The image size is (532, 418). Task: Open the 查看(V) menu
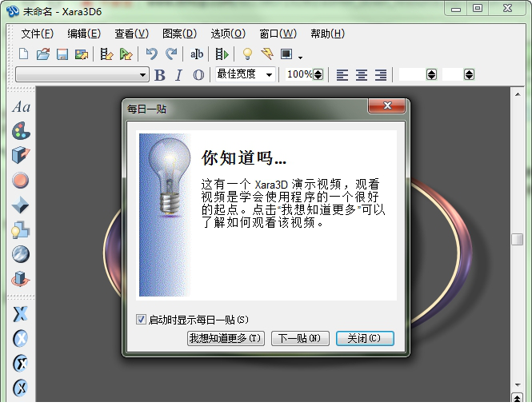[x=132, y=34]
